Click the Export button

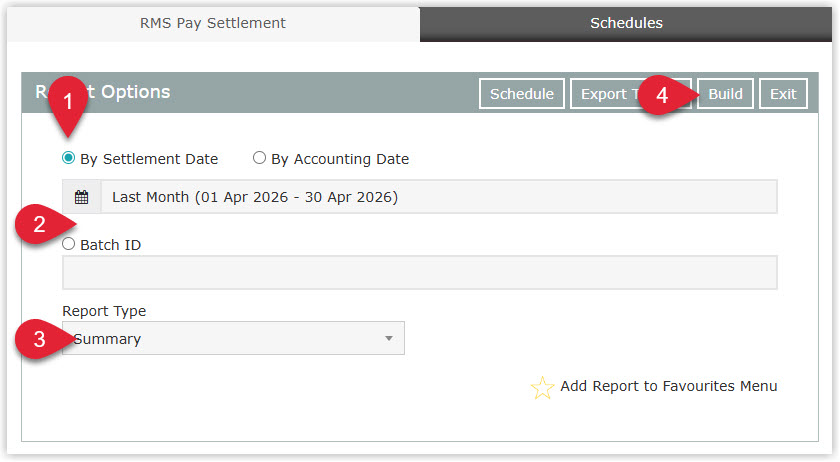pos(631,94)
